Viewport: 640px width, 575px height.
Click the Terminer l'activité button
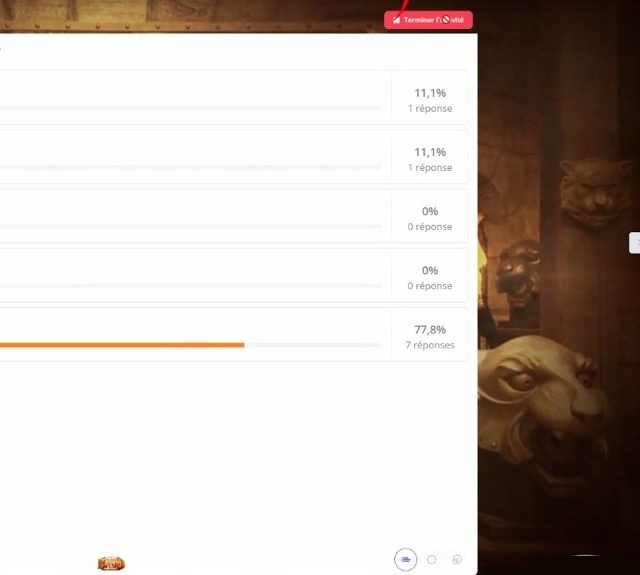[428, 20]
